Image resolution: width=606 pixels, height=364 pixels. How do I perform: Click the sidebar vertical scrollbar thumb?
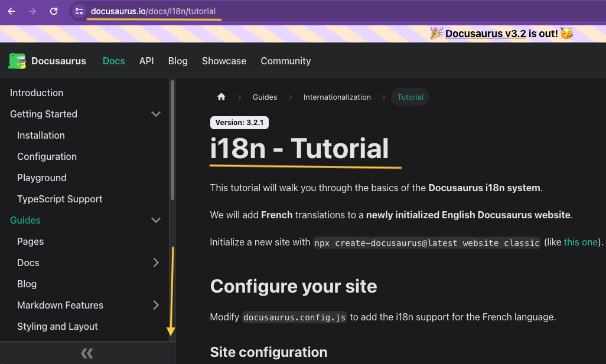pyautogui.click(x=172, y=140)
